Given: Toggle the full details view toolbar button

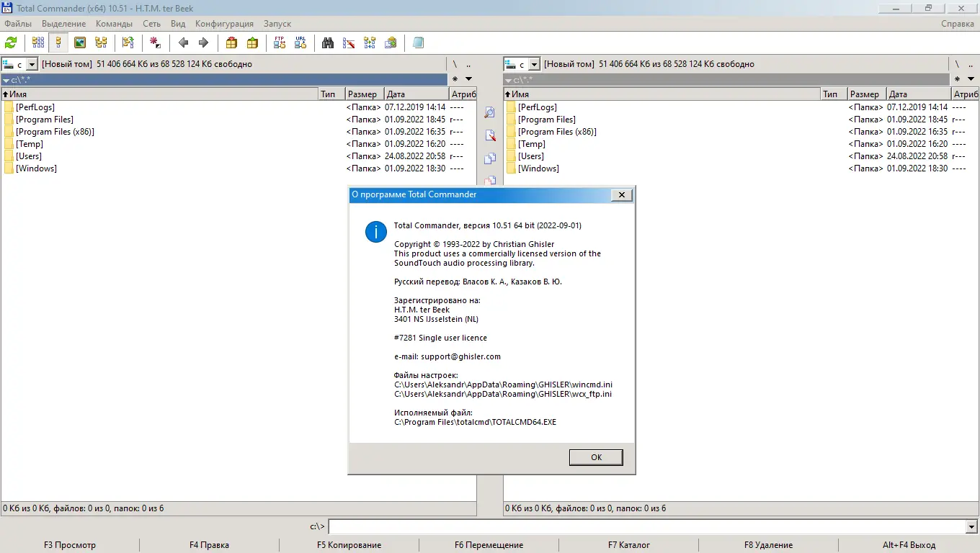Looking at the screenshot, I should click(58, 42).
